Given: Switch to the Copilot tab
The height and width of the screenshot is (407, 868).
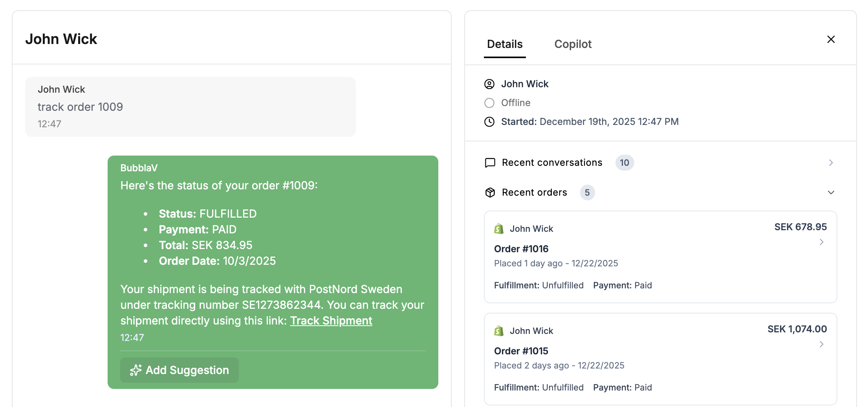Looking at the screenshot, I should (x=573, y=44).
